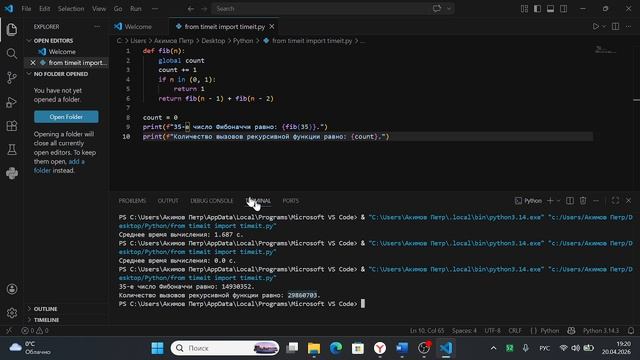This screenshot has height=360, width=640.
Task: Show more menu items via ellipsis
Action: click(155, 9)
